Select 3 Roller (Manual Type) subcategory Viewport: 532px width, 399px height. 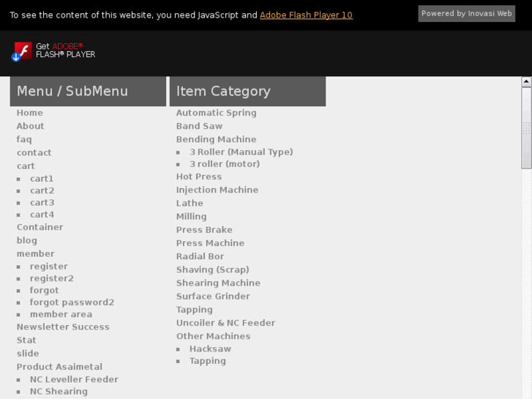coord(241,152)
